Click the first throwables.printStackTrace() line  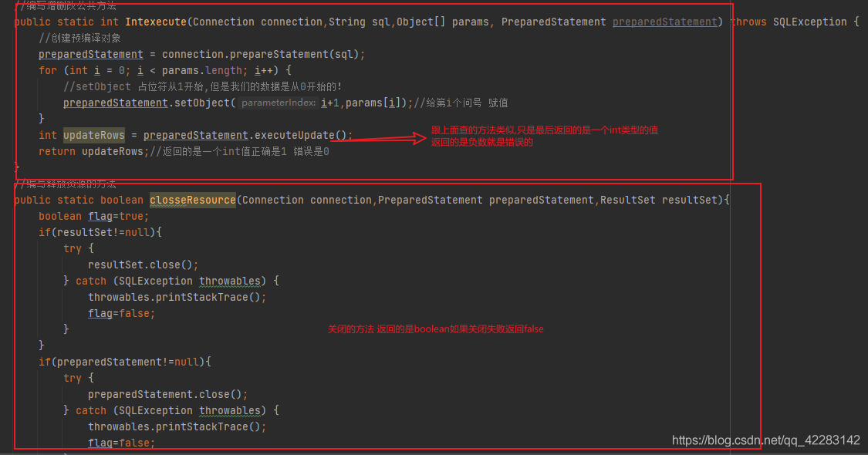pos(177,297)
